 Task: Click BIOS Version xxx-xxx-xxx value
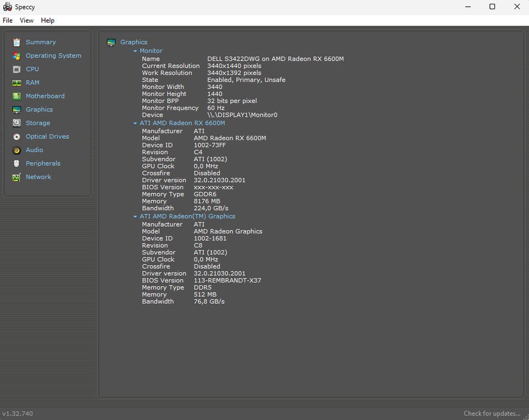click(213, 187)
